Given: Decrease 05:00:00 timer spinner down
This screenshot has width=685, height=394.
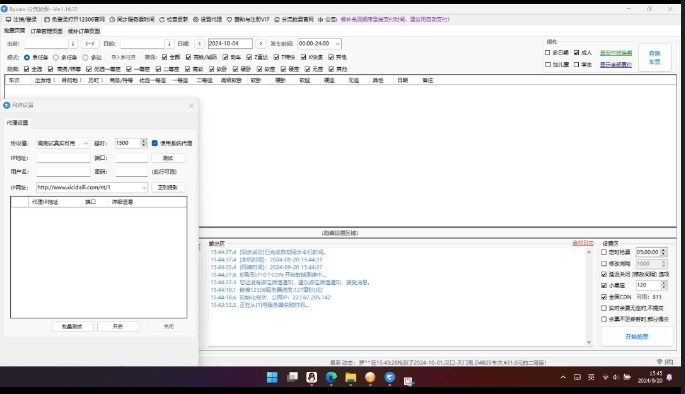Looking at the screenshot, I should [664, 254].
